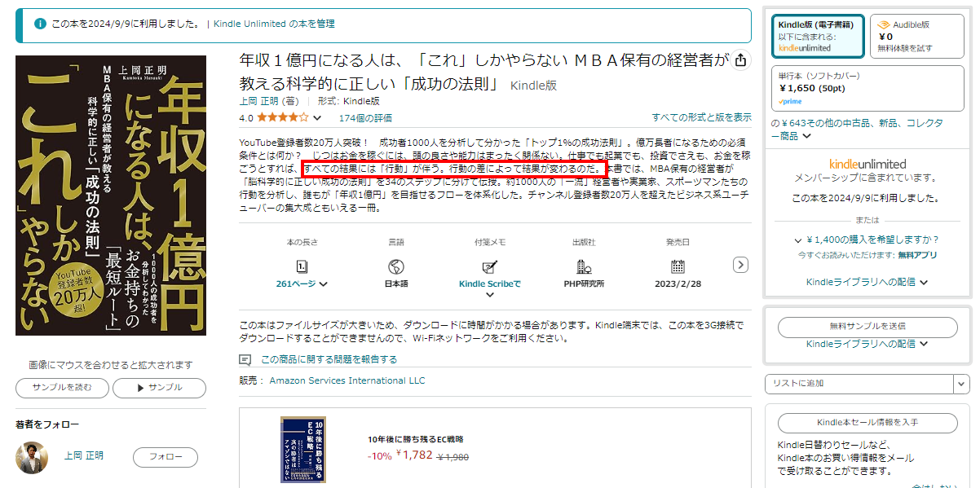Click the report issue speech bubble icon
Screen dimensions: 980x488
(245, 359)
